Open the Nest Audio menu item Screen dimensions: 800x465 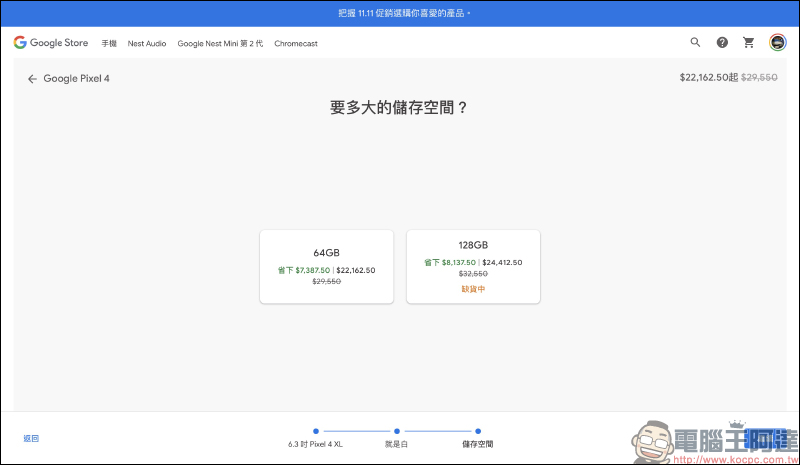[147, 44]
